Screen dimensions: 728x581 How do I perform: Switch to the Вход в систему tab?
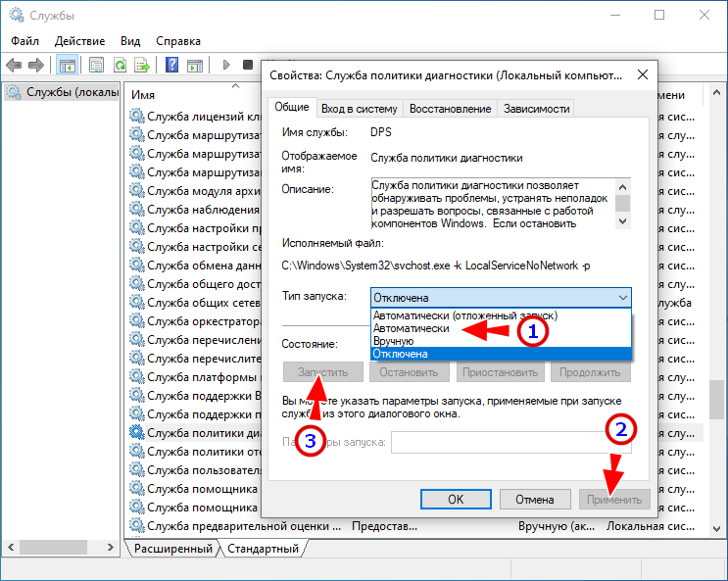360,109
